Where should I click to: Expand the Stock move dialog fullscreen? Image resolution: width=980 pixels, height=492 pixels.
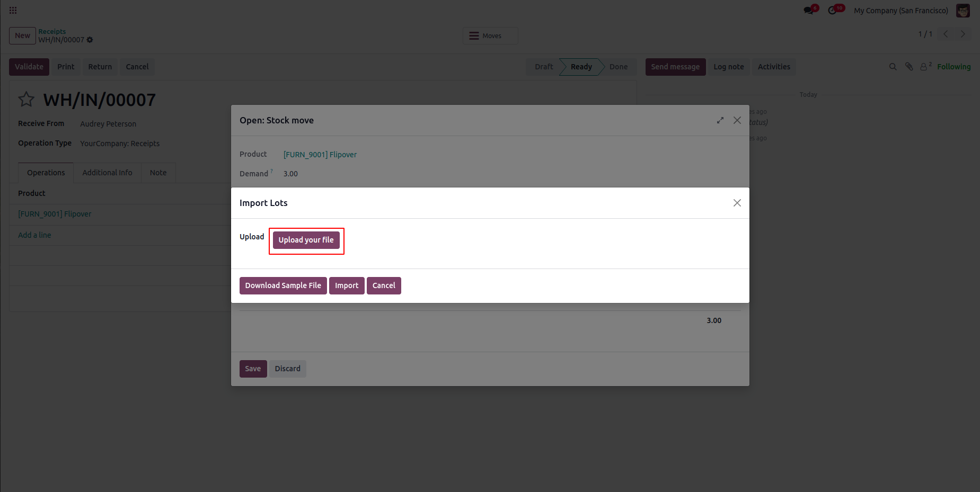pos(720,121)
